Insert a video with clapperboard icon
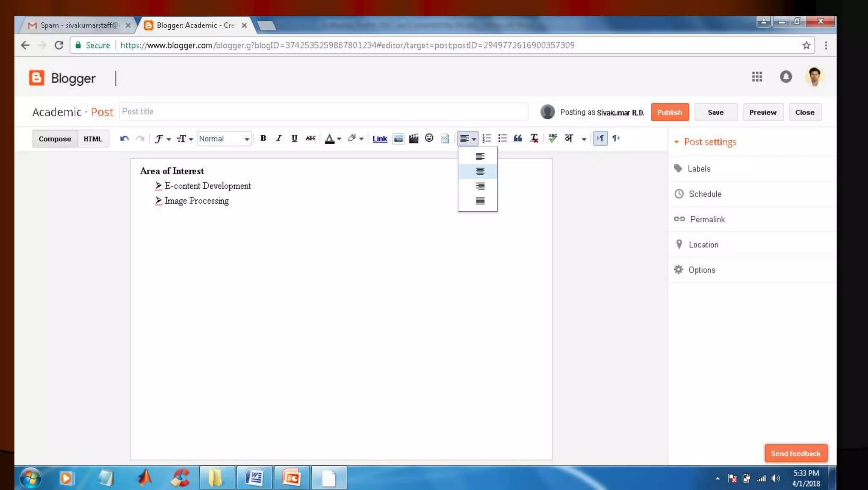The height and width of the screenshot is (490, 868). (414, 139)
